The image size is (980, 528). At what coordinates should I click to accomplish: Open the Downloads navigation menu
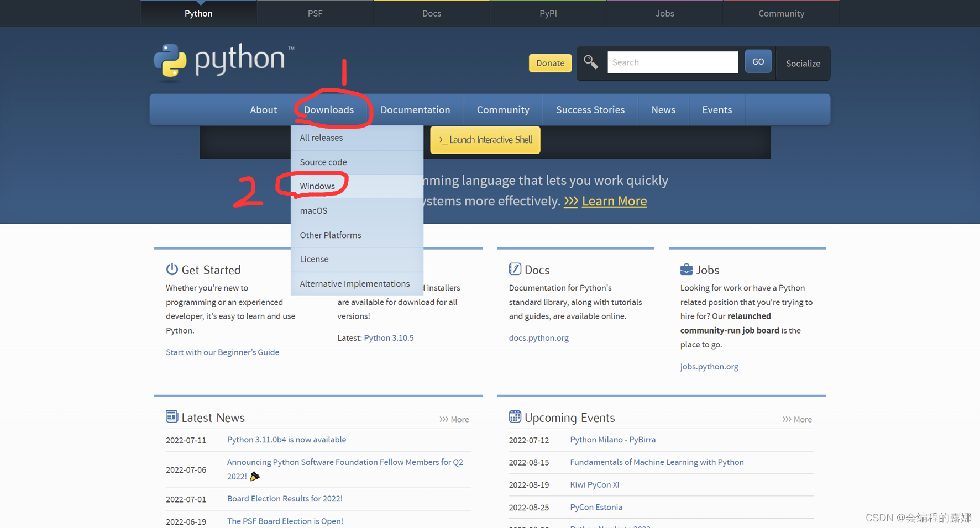coord(329,110)
